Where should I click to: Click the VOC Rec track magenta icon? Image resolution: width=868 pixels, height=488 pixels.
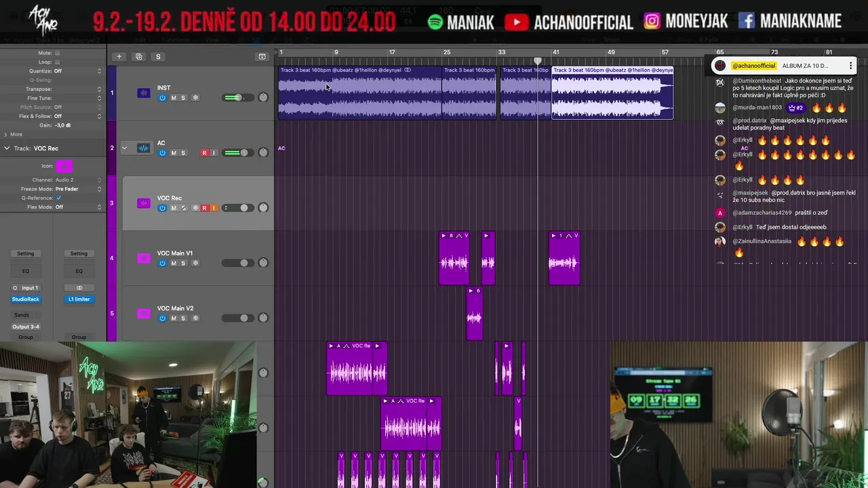click(144, 203)
